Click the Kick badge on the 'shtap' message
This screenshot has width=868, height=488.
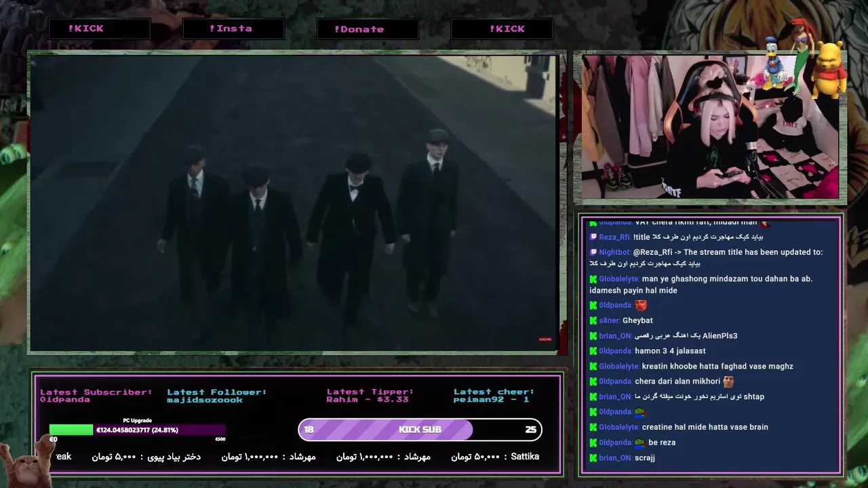[x=593, y=397]
